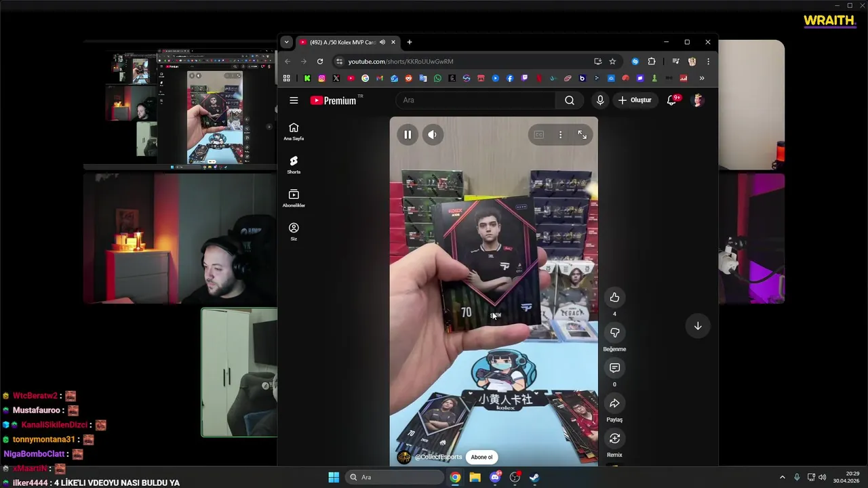Image resolution: width=868 pixels, height=488 pixels.
Task: Open the WhatsApp bookmark
Action: [437, 79]
